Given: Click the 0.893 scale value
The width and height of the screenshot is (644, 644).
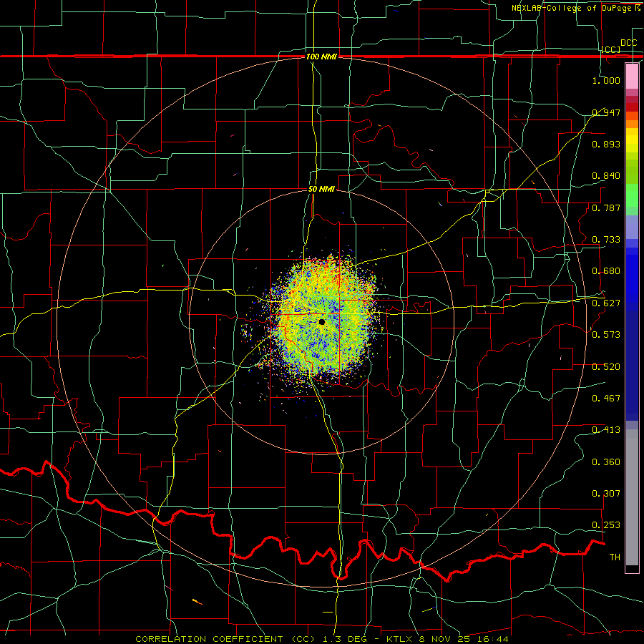Looking at the screenshot, I should pyautogui.click(x=606, y=144).
